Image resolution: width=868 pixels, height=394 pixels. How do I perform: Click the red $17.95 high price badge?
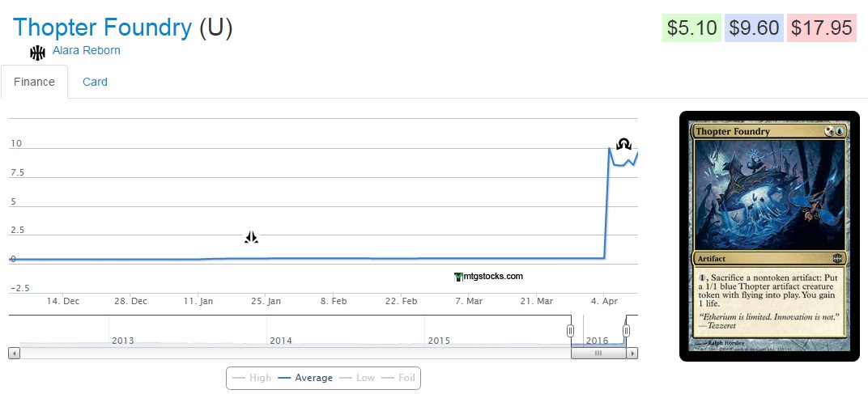[x=822, y=28]
